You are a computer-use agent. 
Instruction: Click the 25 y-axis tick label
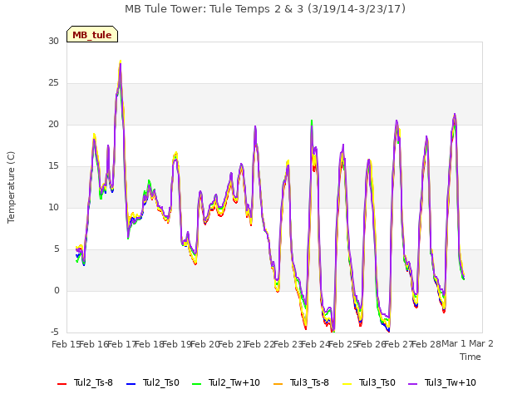(53, 83)
